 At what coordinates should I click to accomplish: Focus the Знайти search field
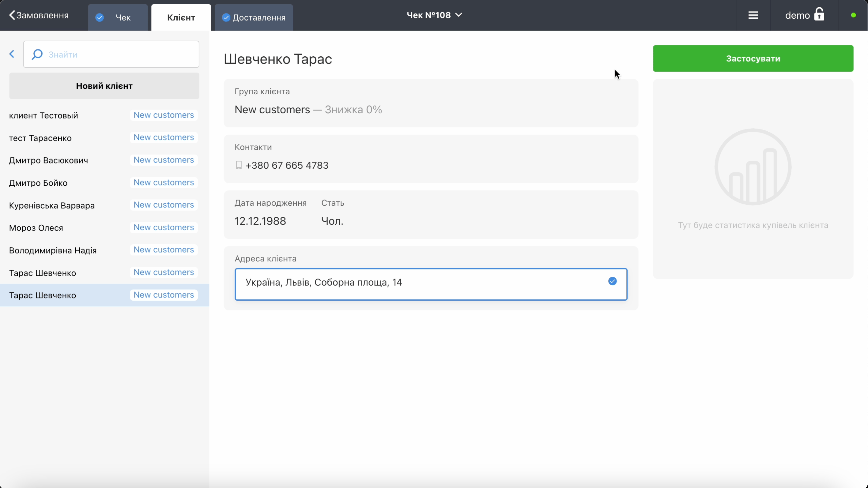[x=111, y=54]
